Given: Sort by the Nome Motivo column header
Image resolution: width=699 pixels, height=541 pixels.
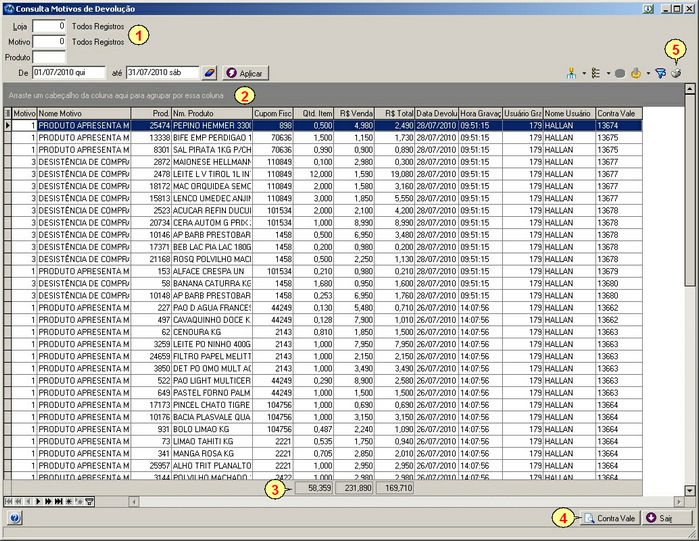Looking at the screenshot, I should point(84,114).
